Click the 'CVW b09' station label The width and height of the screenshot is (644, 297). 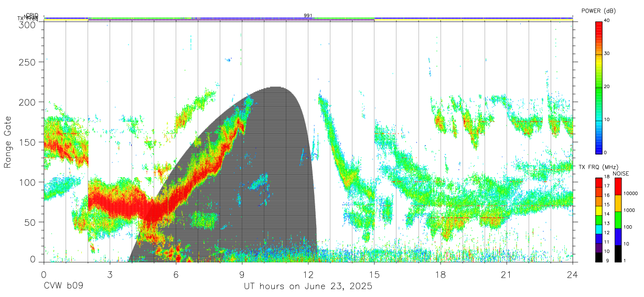tap(63, 287)
